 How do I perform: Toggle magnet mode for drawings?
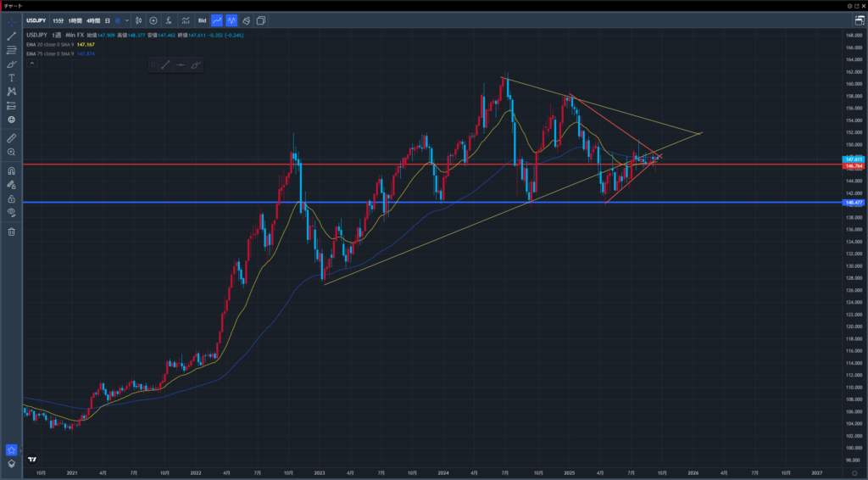12,170
